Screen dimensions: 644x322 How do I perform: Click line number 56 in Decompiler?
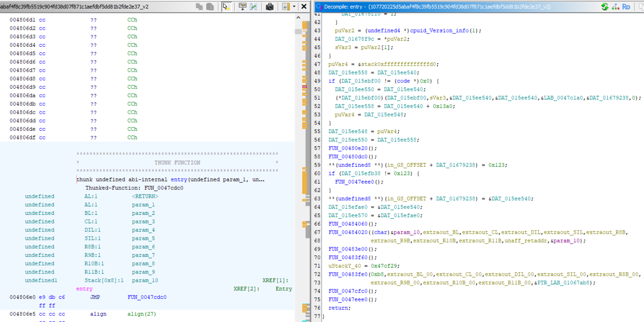point(317,140)
